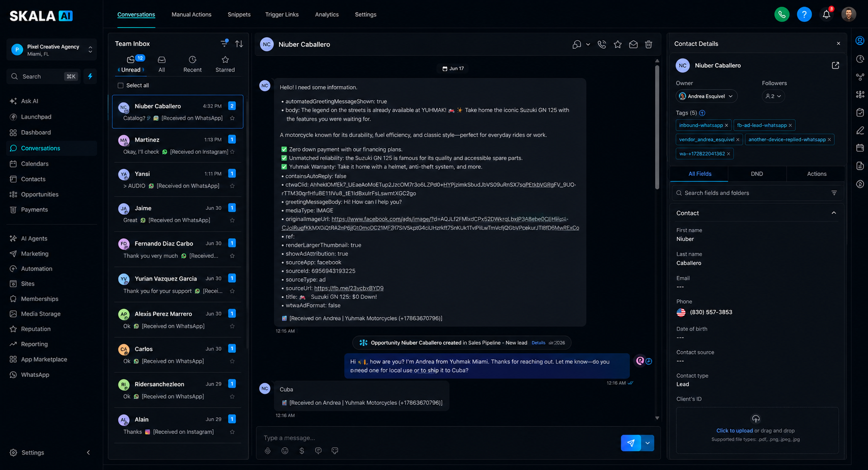
Task: Open the Andrea Esquivel owner dropdown
Action: pos(706,96)
